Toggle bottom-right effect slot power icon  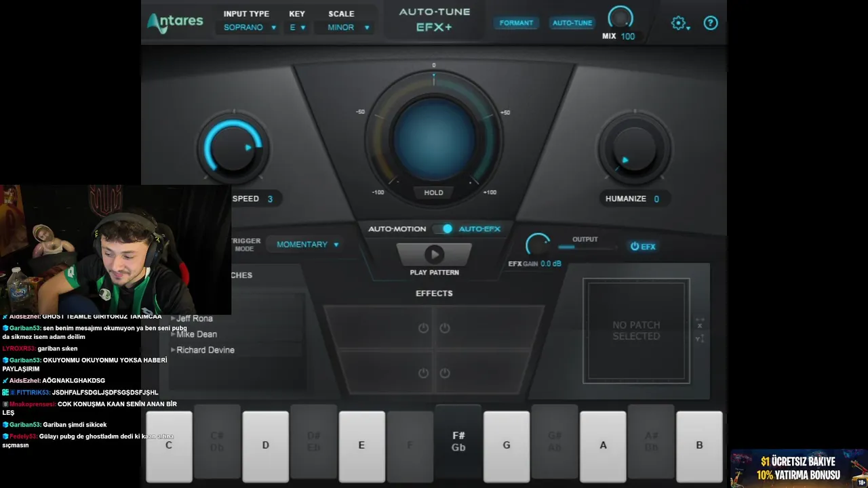[x=445, y=373]
